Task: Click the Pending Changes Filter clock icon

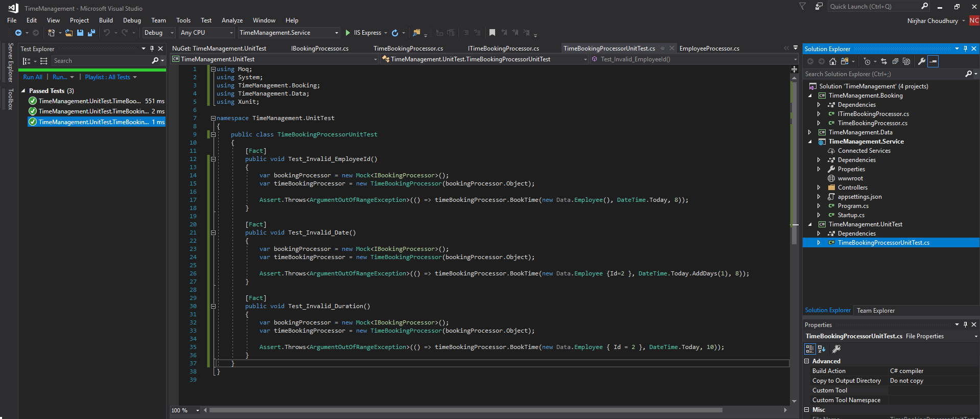Action: point(867,61)
